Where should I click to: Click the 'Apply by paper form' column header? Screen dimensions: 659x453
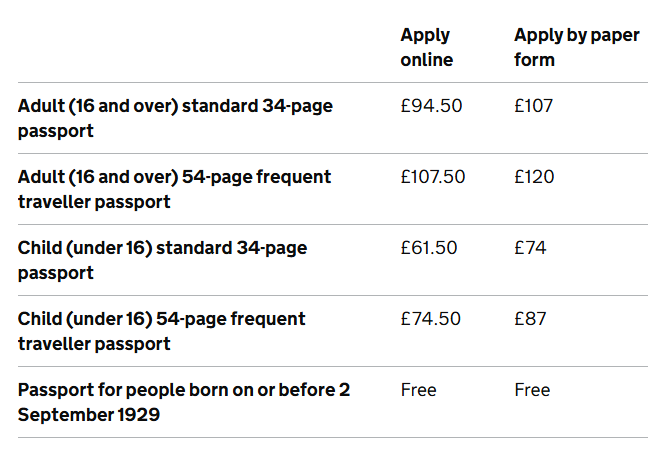(x=577, y=47)
